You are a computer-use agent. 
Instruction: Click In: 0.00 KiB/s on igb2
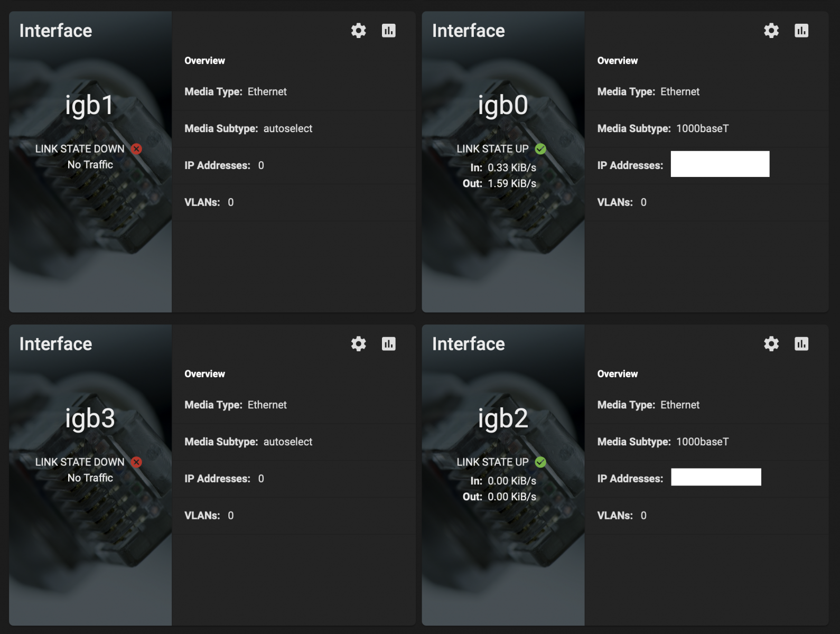click(503, 481)
